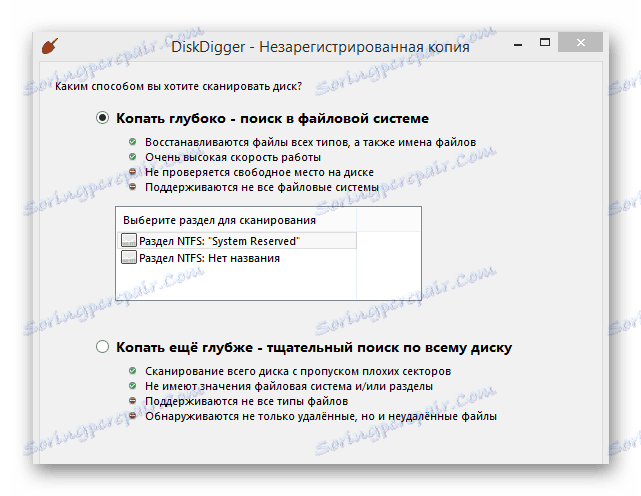Select "Копать глубоко" radio button

(102, 118)
